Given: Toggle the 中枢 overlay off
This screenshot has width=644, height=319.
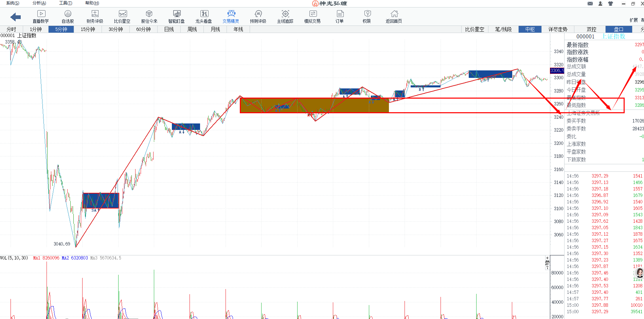Looking at the screenshot, I should 530,29.
